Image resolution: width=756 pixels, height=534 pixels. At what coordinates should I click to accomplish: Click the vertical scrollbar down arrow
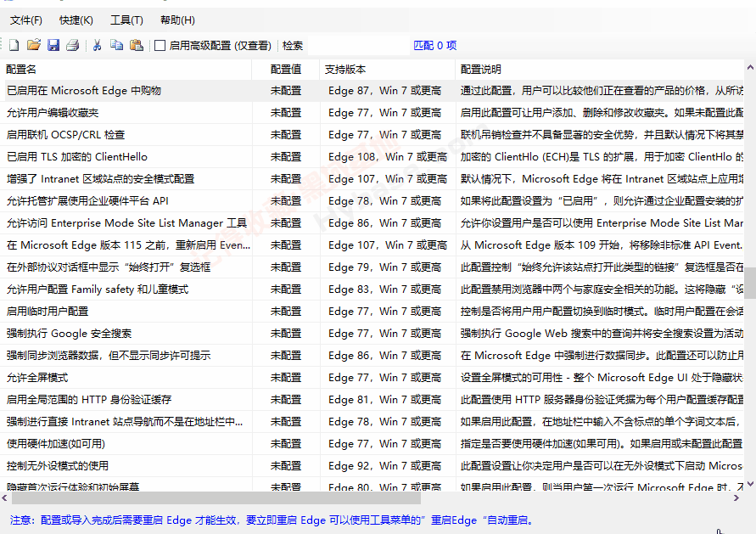click(750, 483)
